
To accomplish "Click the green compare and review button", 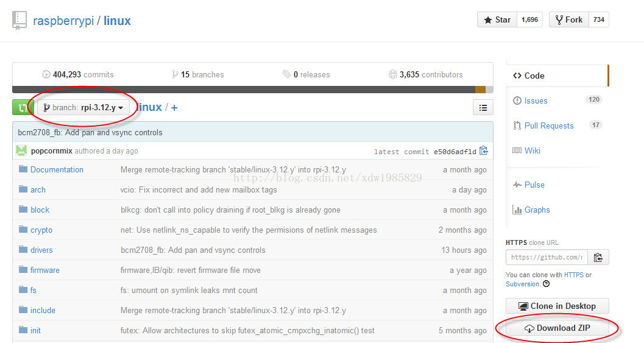I will click(x=23, y=108).
